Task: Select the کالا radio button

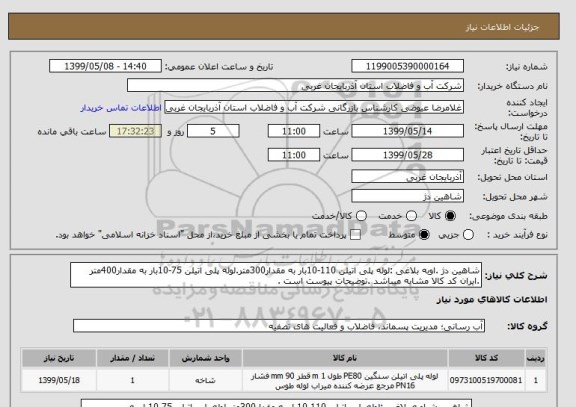Action: tap(450, 216)
